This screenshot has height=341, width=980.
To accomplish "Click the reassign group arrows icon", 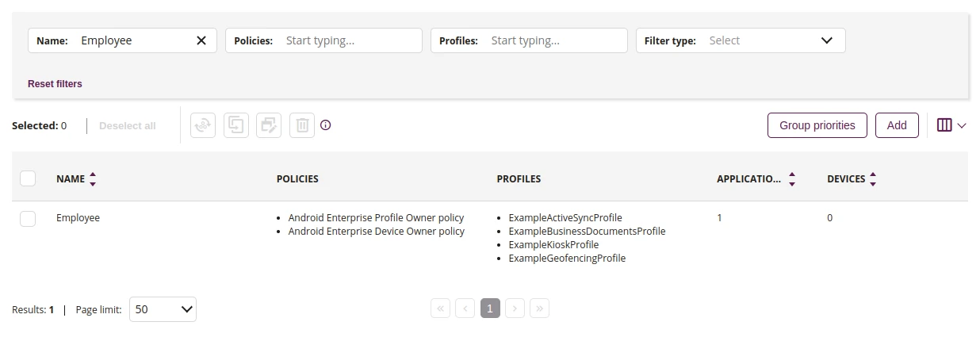I will coord(204,125).
